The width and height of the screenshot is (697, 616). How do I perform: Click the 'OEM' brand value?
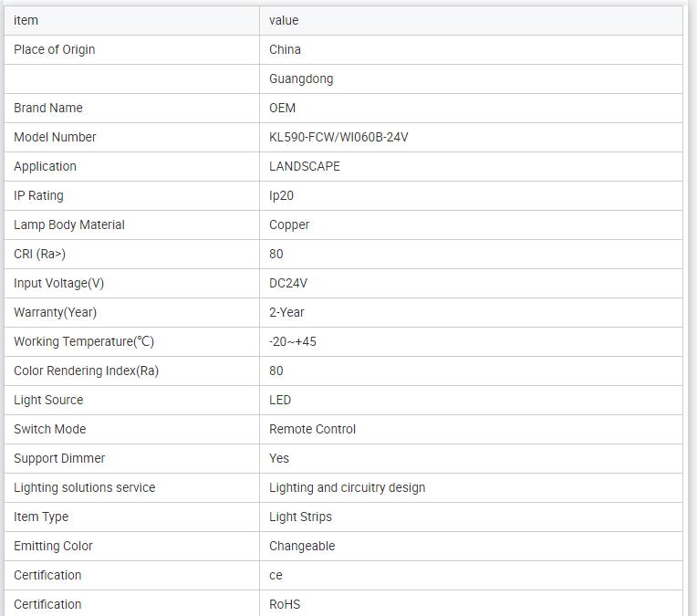tap(283, 108)
